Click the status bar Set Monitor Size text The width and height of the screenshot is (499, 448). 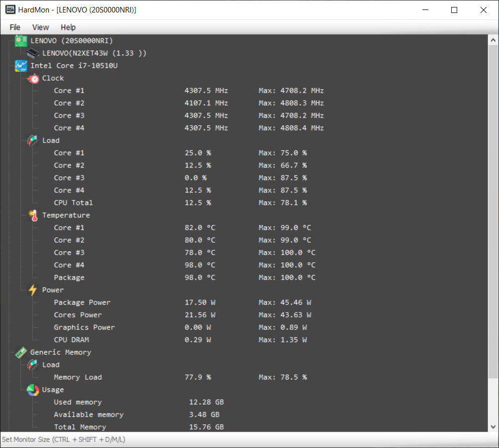(64, 440)
